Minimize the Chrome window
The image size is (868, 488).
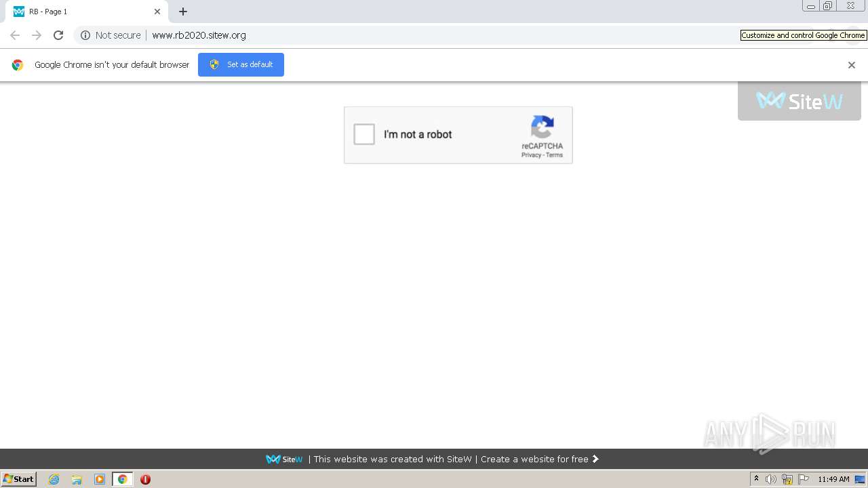click(x=811, y=5)
